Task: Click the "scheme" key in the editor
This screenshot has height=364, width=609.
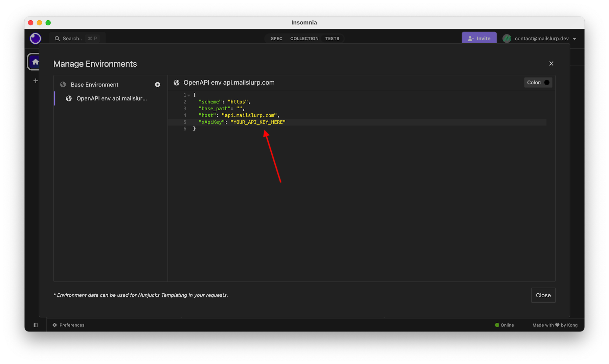Action: tap(210, 102)
